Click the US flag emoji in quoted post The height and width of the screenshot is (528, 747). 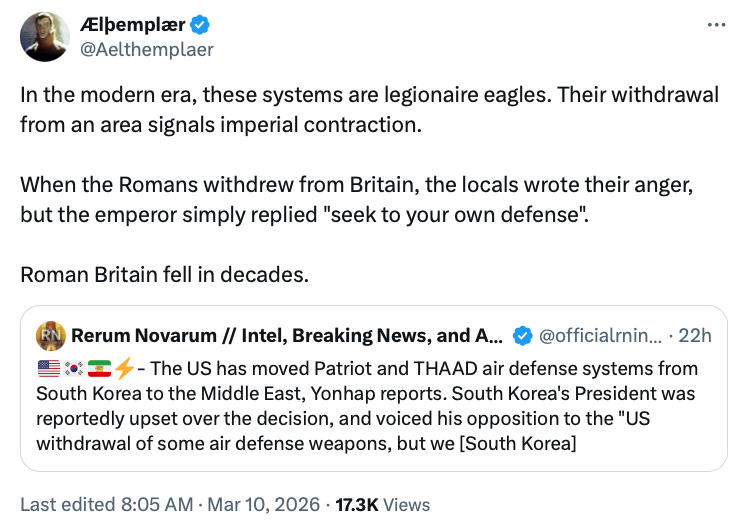click(46, 368)
